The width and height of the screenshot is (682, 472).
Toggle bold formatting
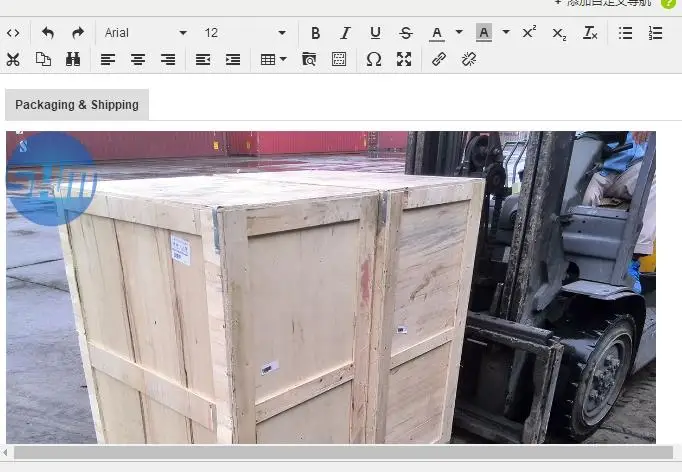click(x=315, y=33)
